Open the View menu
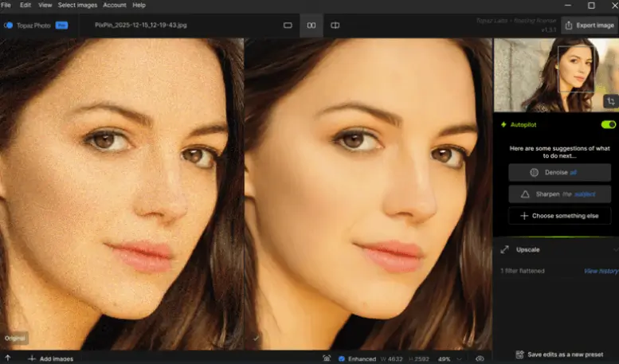 coord(45,5)
